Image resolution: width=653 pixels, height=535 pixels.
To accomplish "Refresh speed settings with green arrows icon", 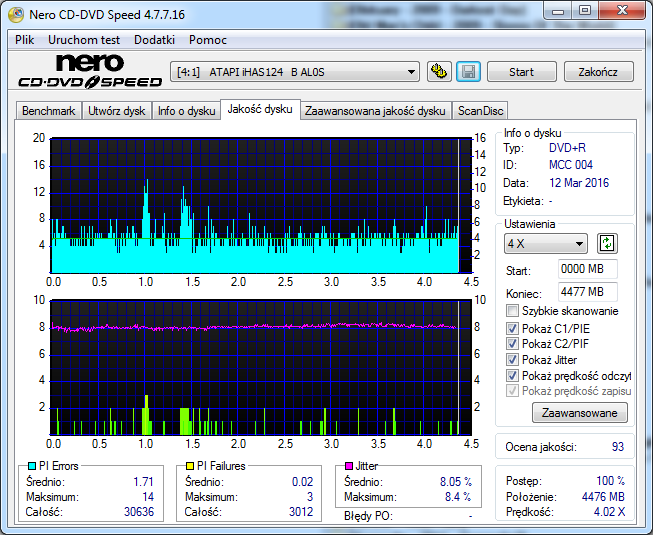I will 607,244.
